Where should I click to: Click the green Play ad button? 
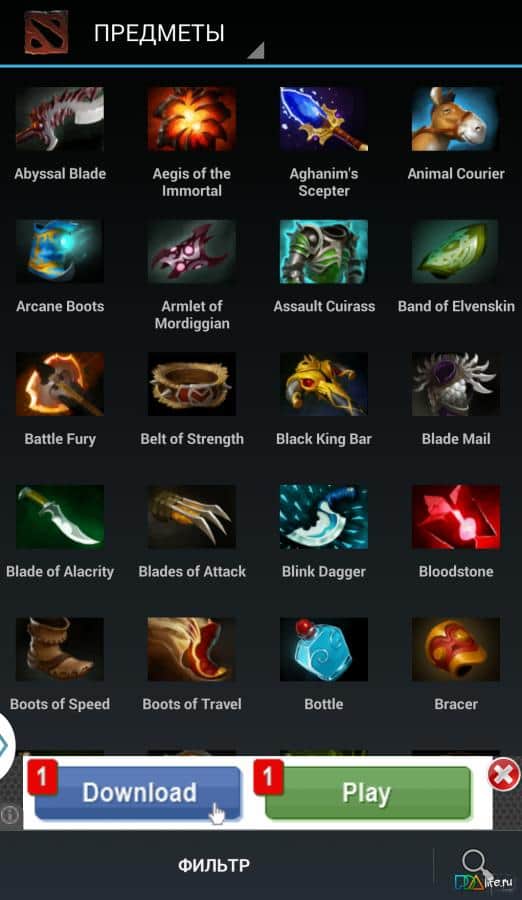click(x=368, y=793)
